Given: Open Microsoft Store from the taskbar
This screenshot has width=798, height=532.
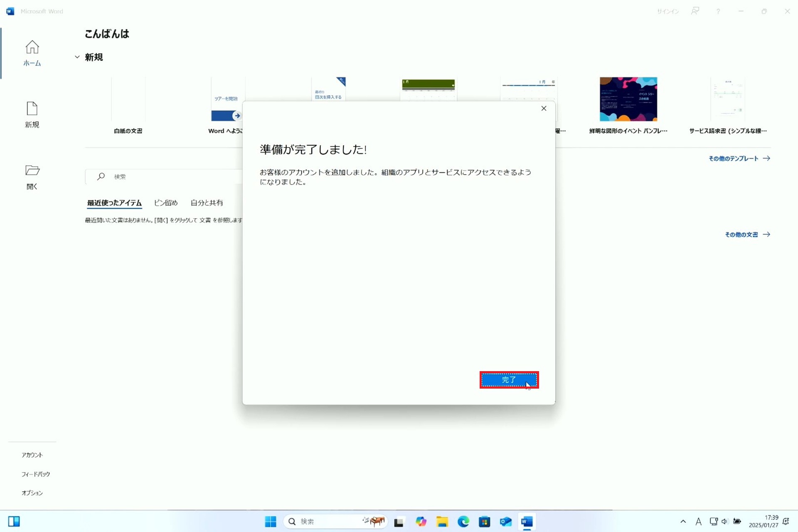Looking at the screenshot, I should click(x=485, y=522).
